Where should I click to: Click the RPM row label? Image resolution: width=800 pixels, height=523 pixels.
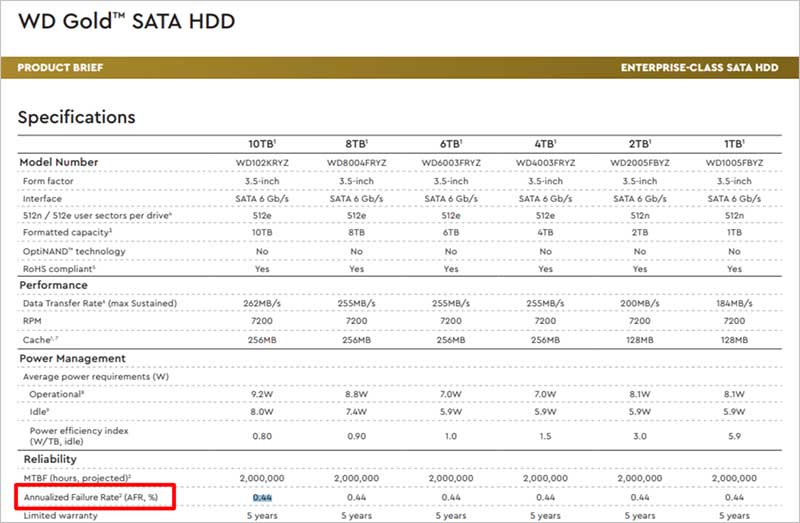point(32,321)
